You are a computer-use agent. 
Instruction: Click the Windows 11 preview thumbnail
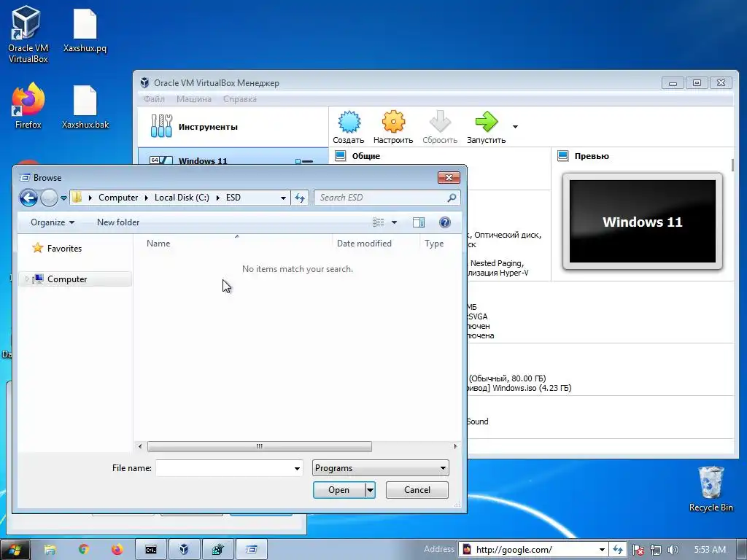click(x=642, y=222)
